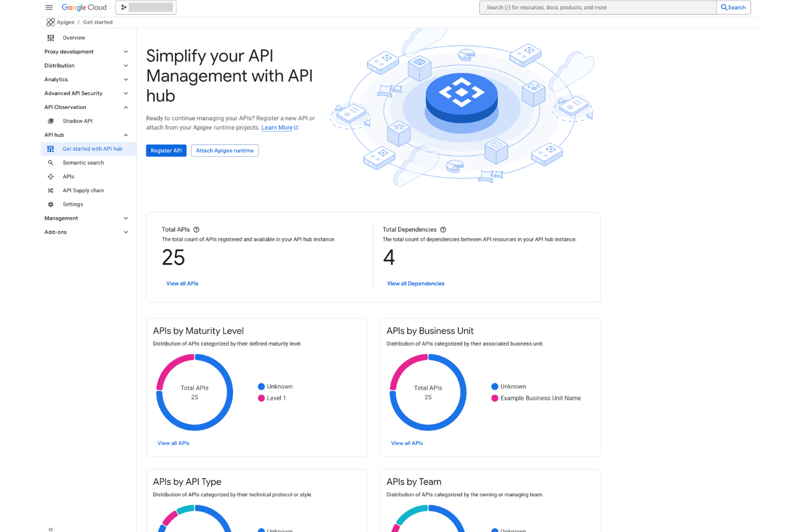Open Overview in the sidebar

[x=74, y=38]
